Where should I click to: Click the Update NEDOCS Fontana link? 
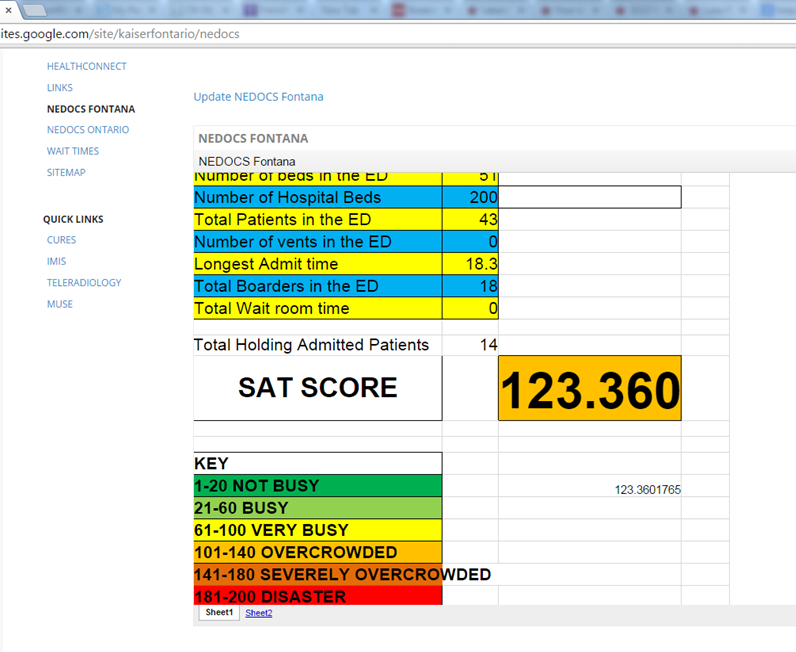(258, 97)
